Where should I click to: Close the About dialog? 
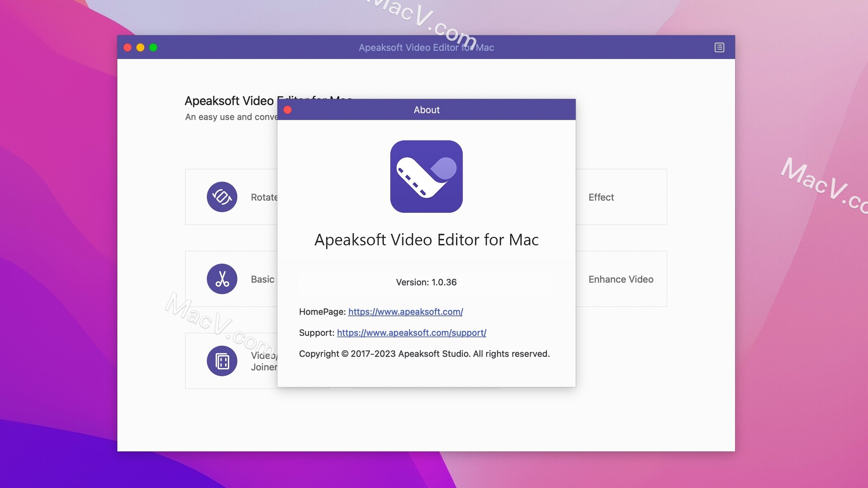point(288,110)
